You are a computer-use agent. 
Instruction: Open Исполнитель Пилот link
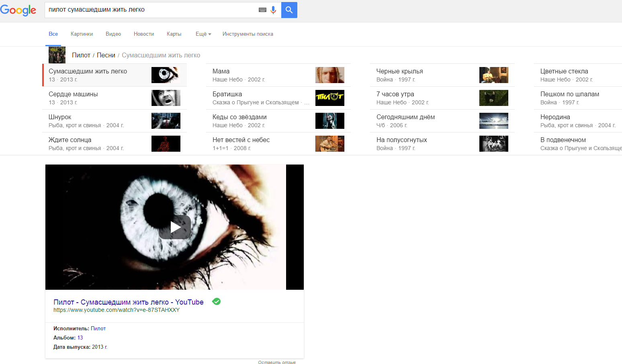coord(98,328)
